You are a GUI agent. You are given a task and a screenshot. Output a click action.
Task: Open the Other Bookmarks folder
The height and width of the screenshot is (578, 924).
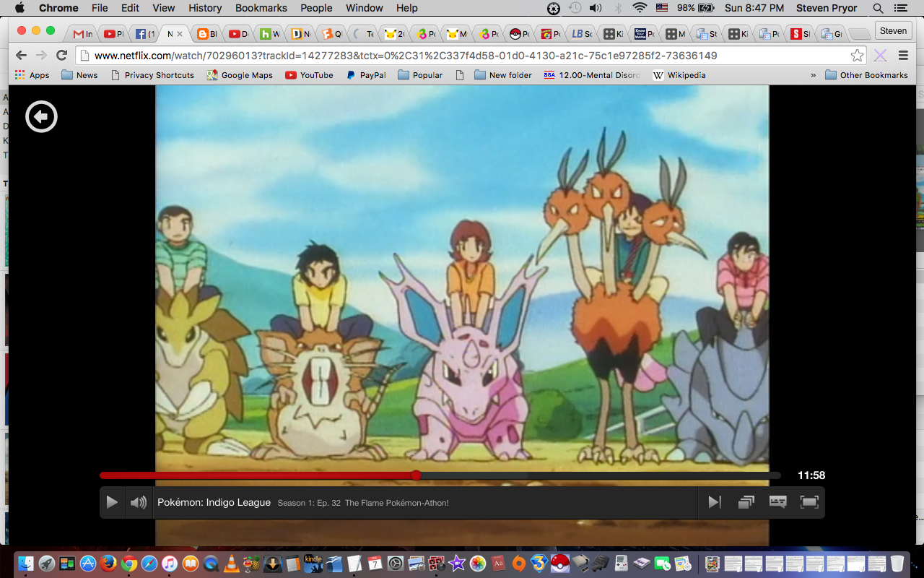(x=866, y=75)
